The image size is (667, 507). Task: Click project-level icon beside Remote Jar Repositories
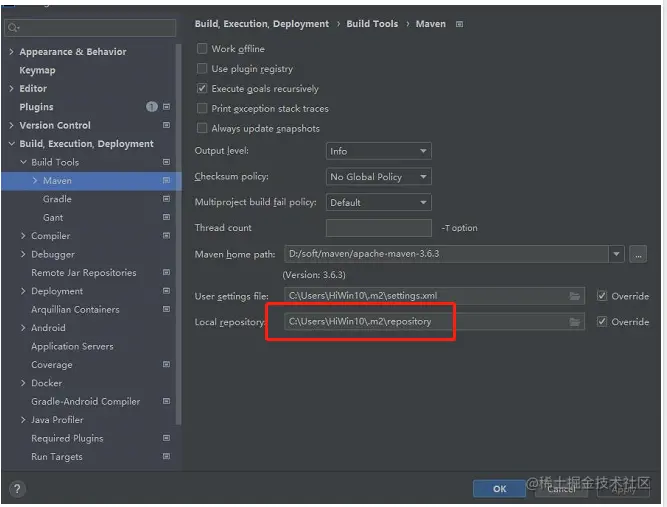click(x=166, y=272)
